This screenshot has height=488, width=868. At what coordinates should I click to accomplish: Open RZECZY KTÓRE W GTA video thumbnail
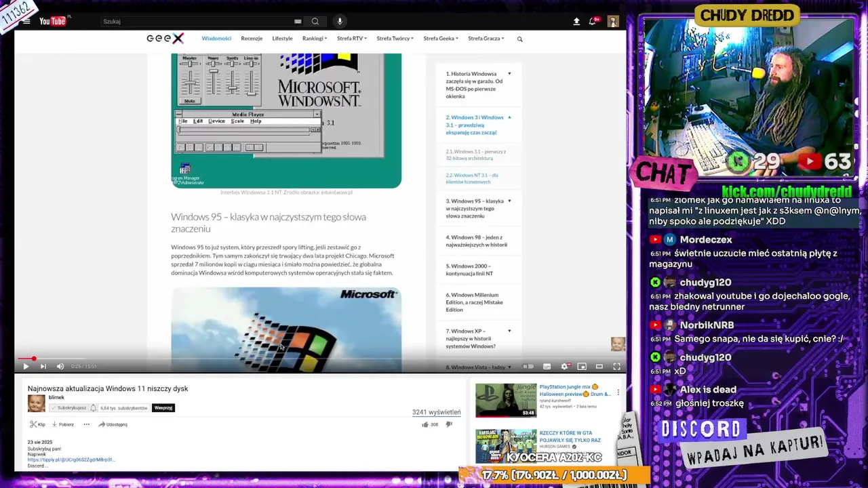pyautogui.click(x=506, y=445)
